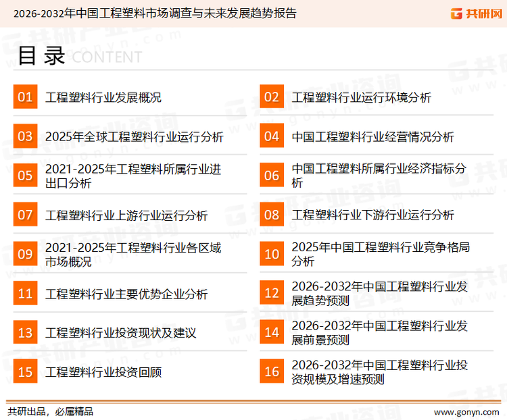Click the CONTENT heading text
The height and width of the screenshot is (420, 507).
[107, 57]
